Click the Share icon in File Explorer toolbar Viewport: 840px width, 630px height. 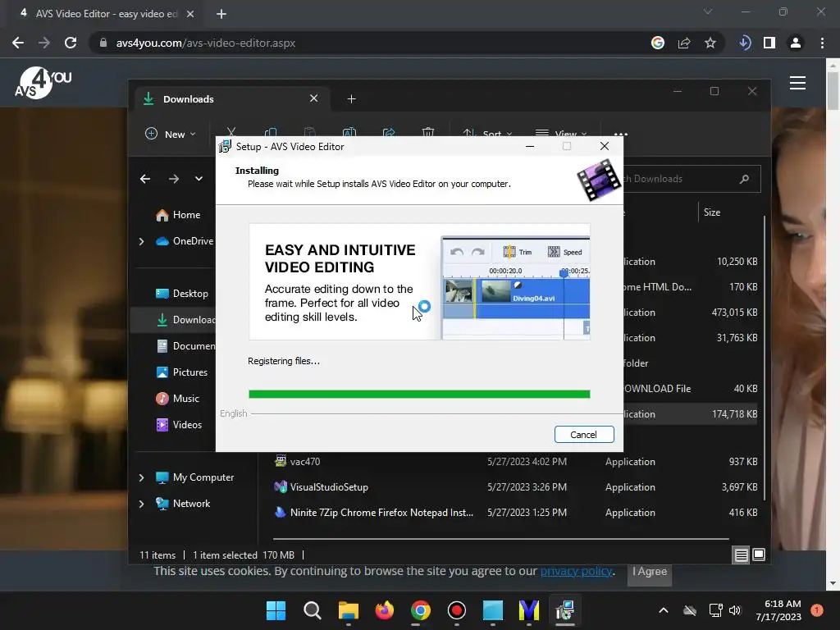point(389,133)
